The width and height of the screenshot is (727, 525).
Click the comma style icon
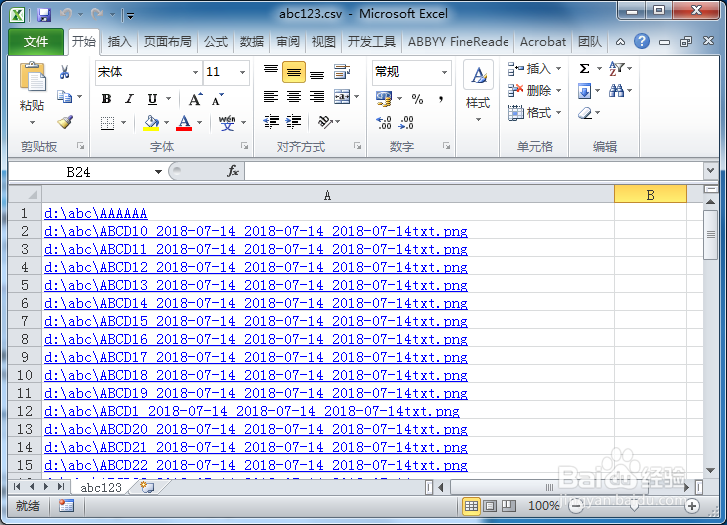pyautogui.click(x=440, y=99)
